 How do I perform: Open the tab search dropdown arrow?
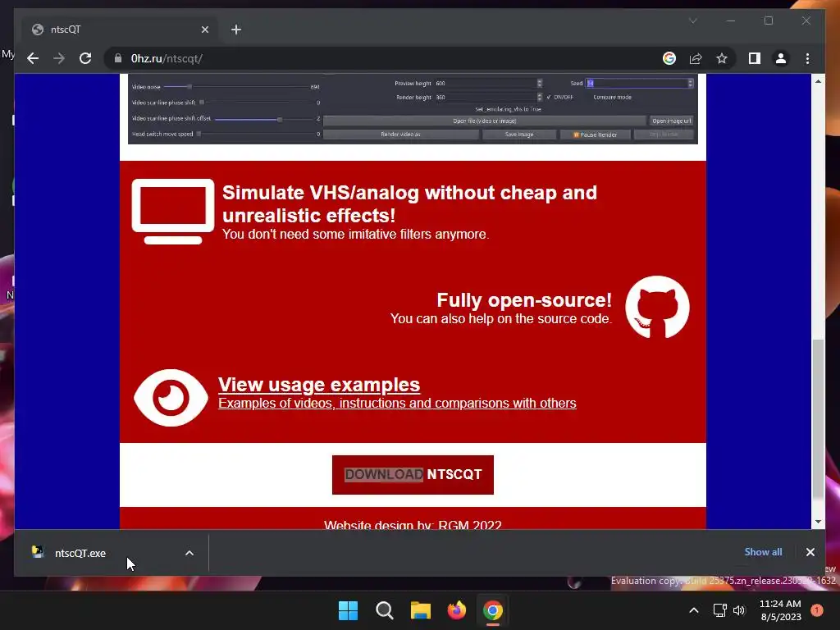point(692,21)
